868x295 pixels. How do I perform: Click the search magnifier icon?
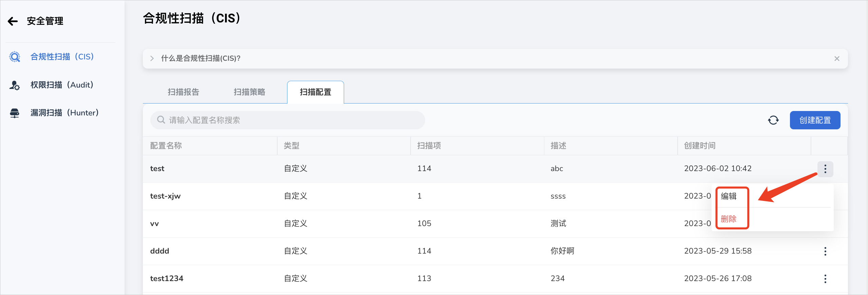coord(161,120)
